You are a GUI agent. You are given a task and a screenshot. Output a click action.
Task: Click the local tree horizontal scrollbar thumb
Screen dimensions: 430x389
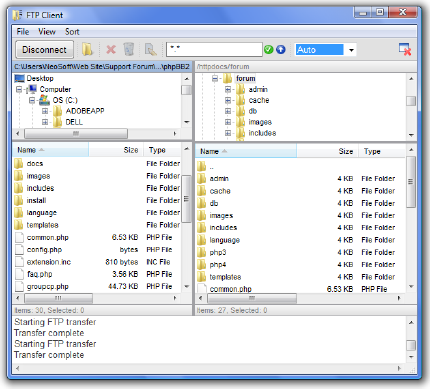point(76,134)
